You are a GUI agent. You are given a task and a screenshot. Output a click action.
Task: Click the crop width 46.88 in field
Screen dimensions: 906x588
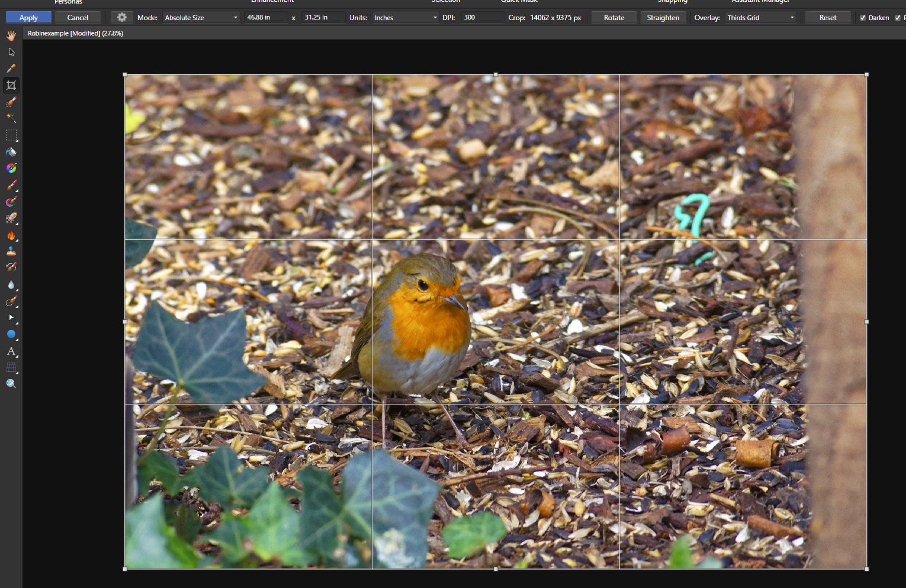[265, 18]
